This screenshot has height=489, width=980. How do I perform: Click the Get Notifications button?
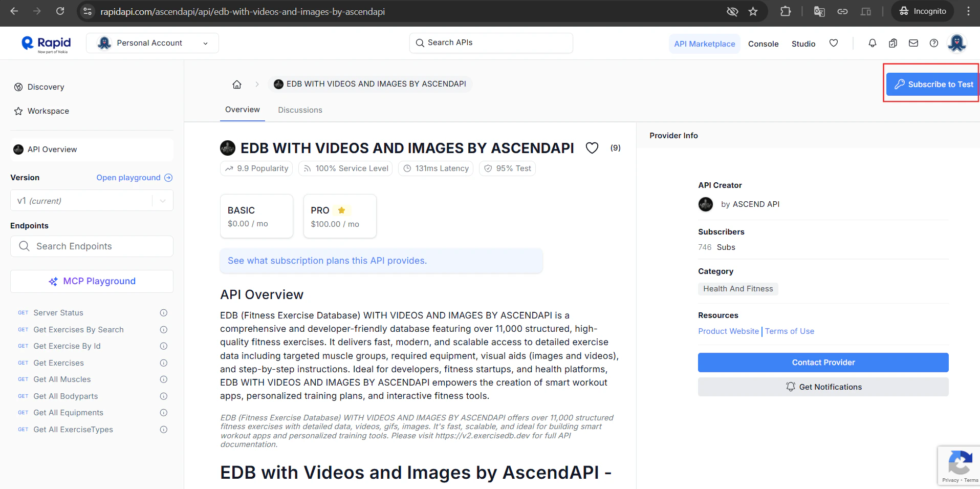click(x=823, y=387)
